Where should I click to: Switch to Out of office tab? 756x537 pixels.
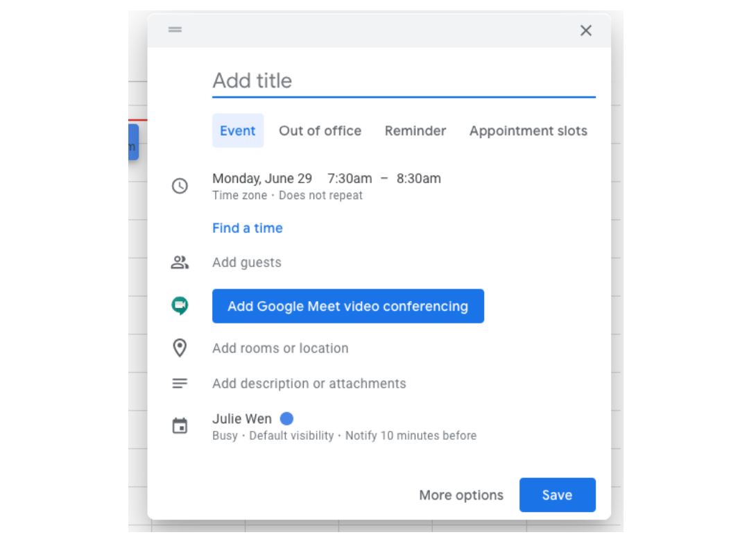[x=320, y=131]
